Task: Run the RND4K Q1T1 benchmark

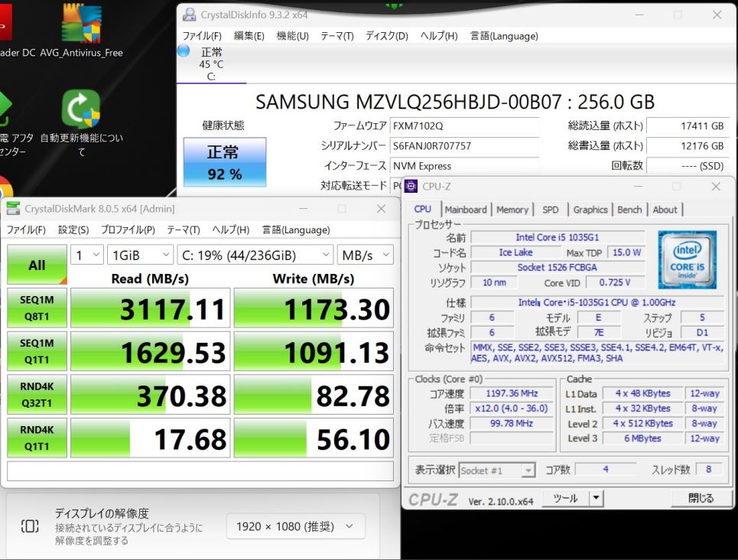Action: tap(37, 438)
